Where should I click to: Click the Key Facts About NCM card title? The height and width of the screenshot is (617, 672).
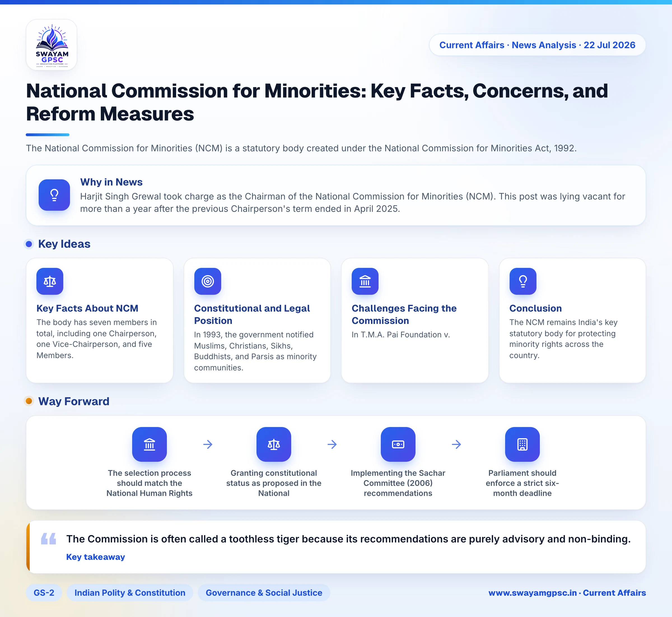click(x=87, y=308)
